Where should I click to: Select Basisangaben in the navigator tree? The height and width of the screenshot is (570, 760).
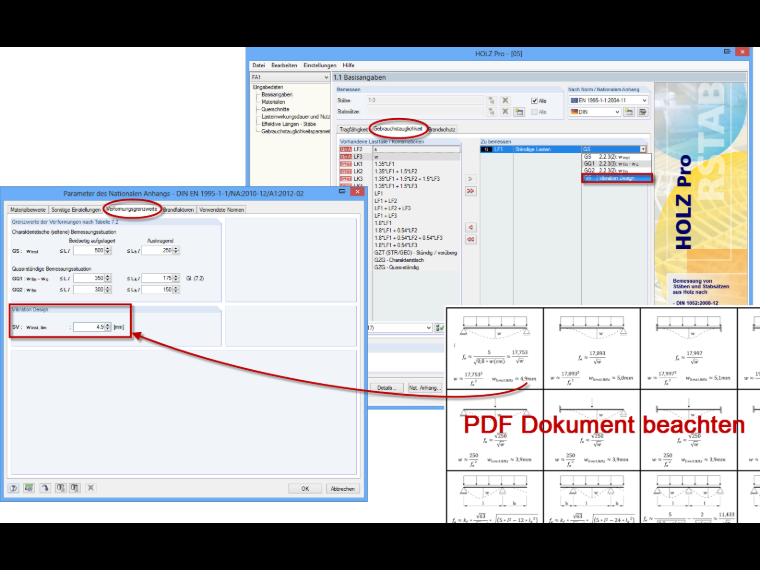(x=277, y=95)
